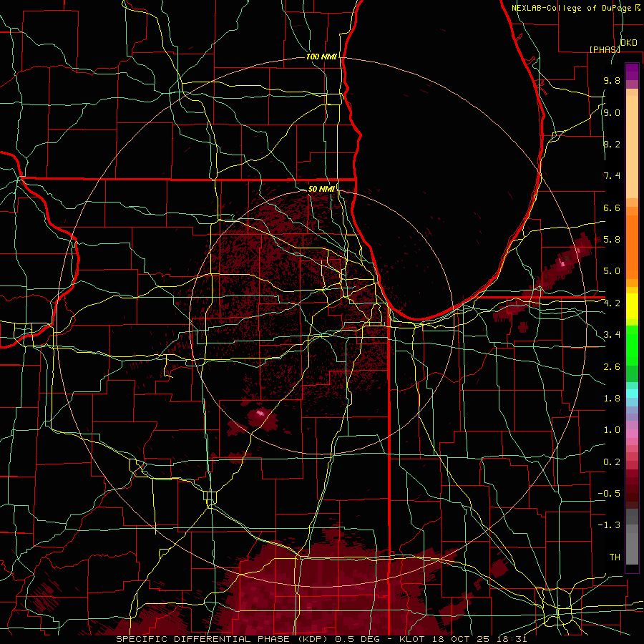Click the TH threshold label
Image resolution: width=644 pixels, height=644 pixels.
coord(615,557)
